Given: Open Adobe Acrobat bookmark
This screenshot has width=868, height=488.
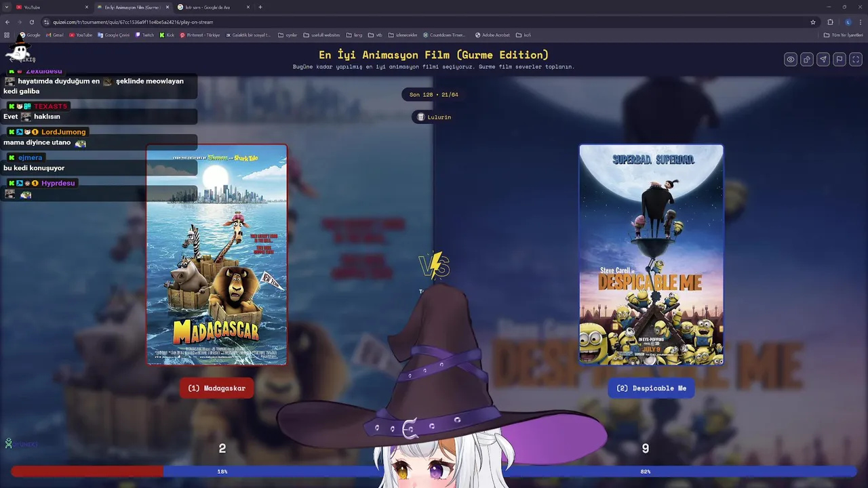Looking at the screenshot, I should pyautogui.click(x=492, y=35).
